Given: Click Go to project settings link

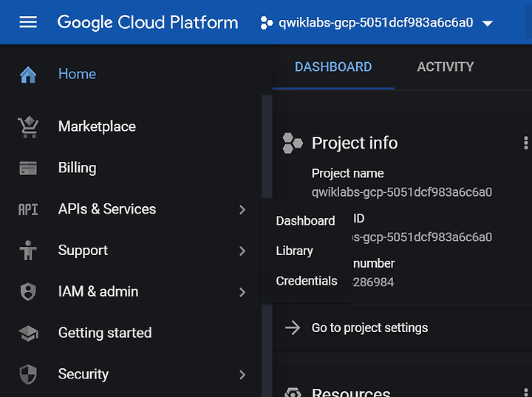Looking at the screenshot, I should click(370, 328).
